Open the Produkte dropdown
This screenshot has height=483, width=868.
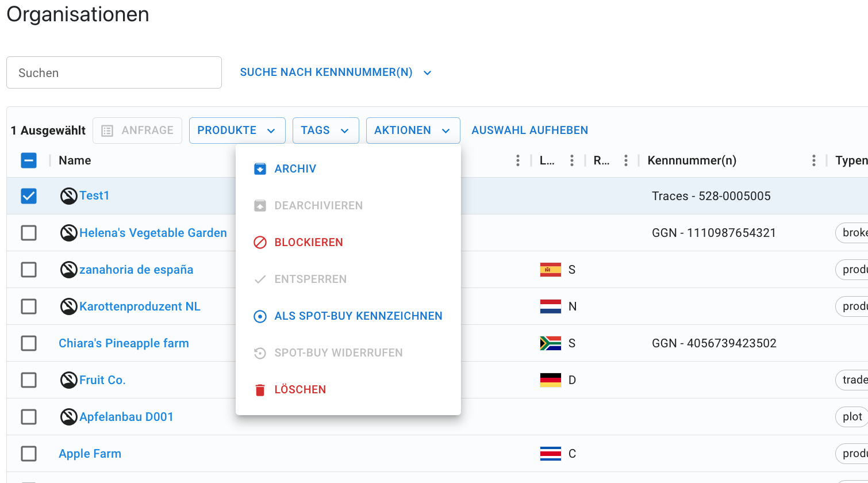[x=237, y=131]
